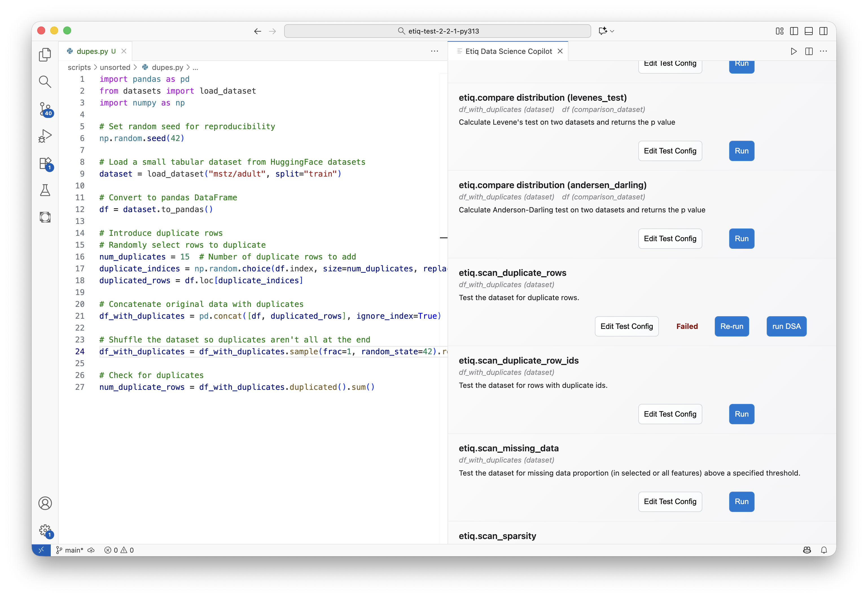This screenshot has width=868, height=598.
Task: Open the Testing flask view
Action: (45, 190)
